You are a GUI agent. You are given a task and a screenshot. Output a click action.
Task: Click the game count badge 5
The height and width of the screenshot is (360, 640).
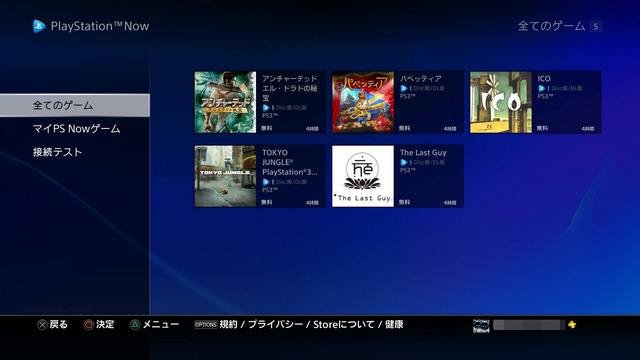(x=596, y=27)
